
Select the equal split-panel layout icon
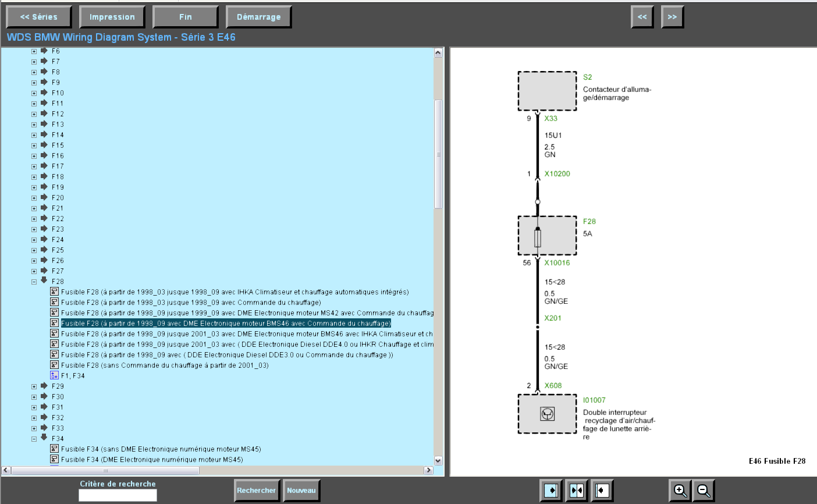click(577, 491)
